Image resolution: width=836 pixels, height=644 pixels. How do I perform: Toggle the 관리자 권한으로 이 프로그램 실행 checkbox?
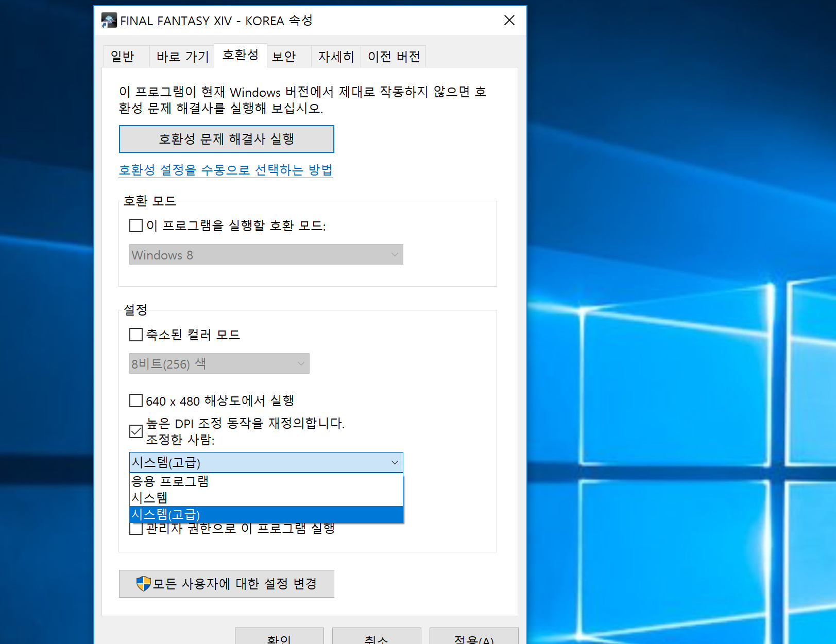(136, 529)
